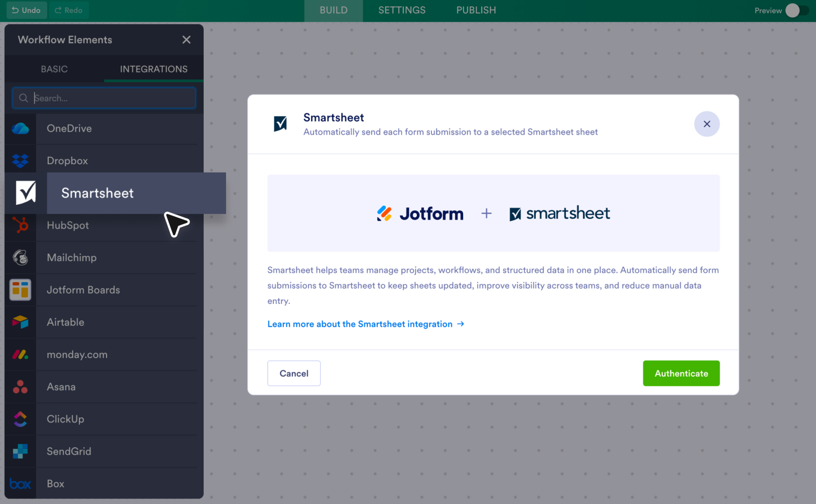The image size is (816, 504).
Task: Click the Jotform logo in the banner
Action: [420, 214]
